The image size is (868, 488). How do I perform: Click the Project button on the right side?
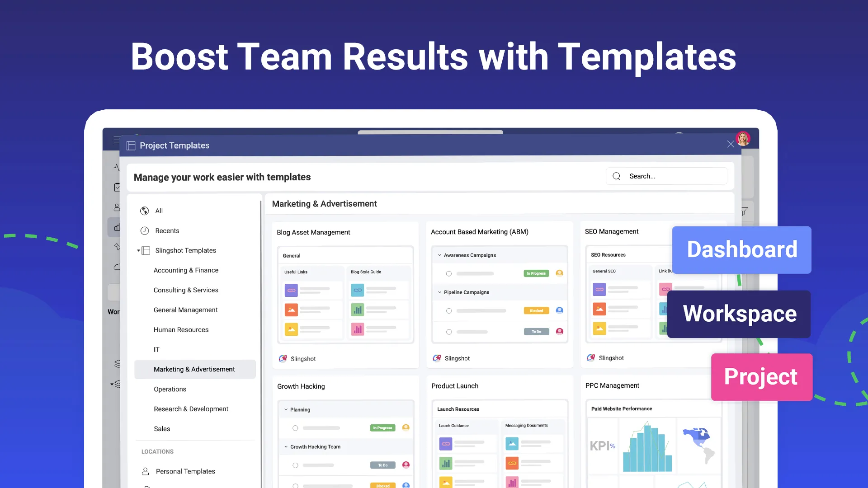[761, 376]
